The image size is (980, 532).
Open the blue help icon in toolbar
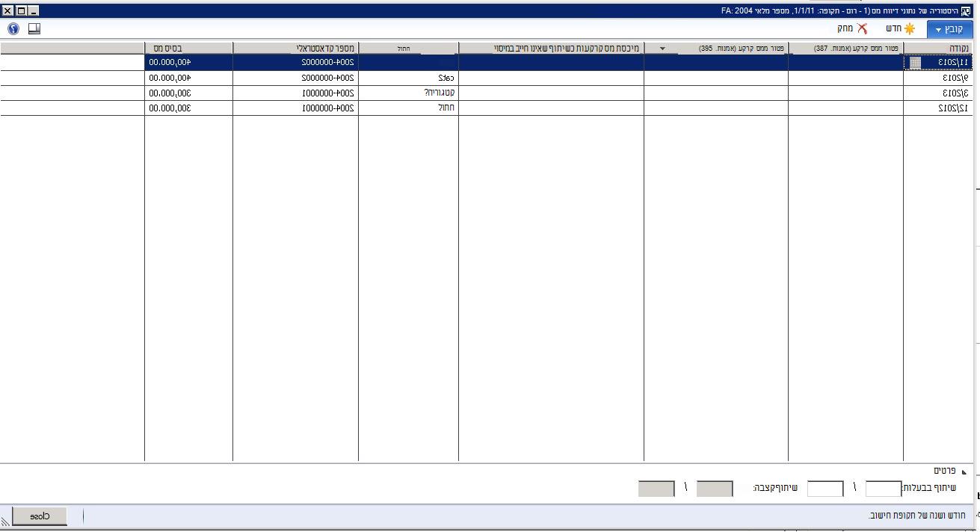coord(13,28)
